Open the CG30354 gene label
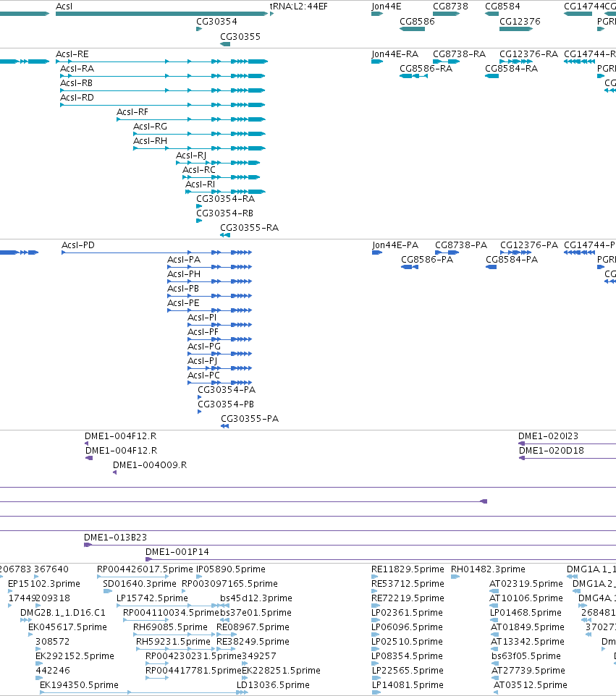The height and width of the screenshot is (696, 616). click(x=216, y=21)
